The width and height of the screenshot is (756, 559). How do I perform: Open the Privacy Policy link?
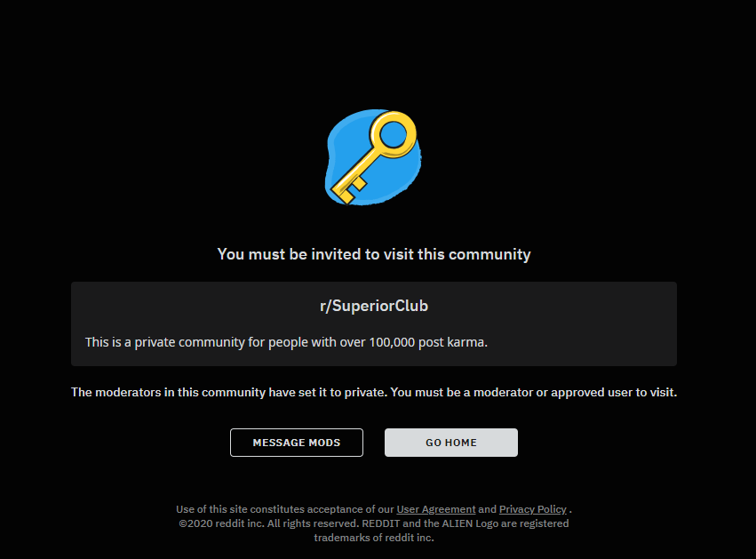click(533, 509)
